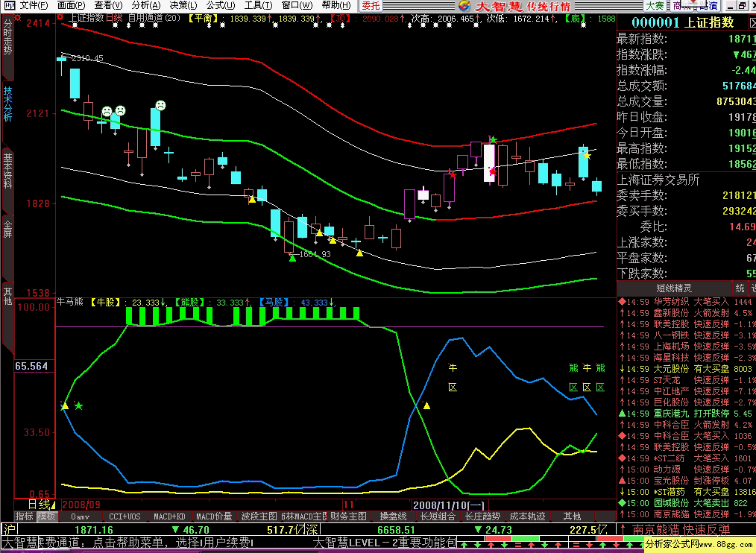Screen dimensions: 756x553
Task: Open the 工具(T) menu
Action: [258, 5]
